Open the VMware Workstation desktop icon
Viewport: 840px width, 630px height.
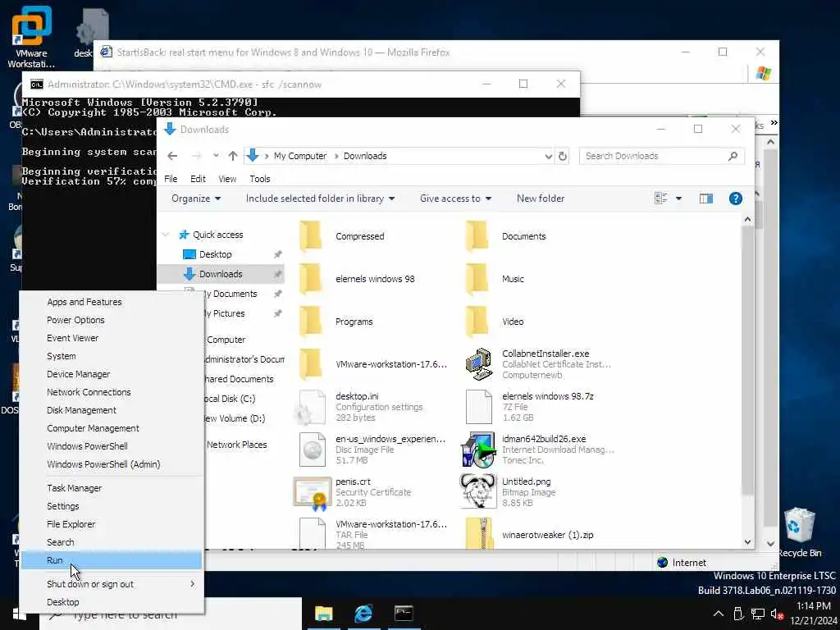(x=31, y=36)
